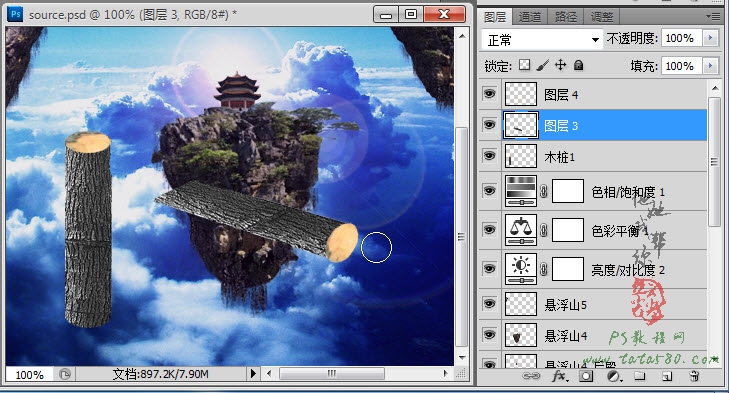Select layer named 木桩1

559,157
